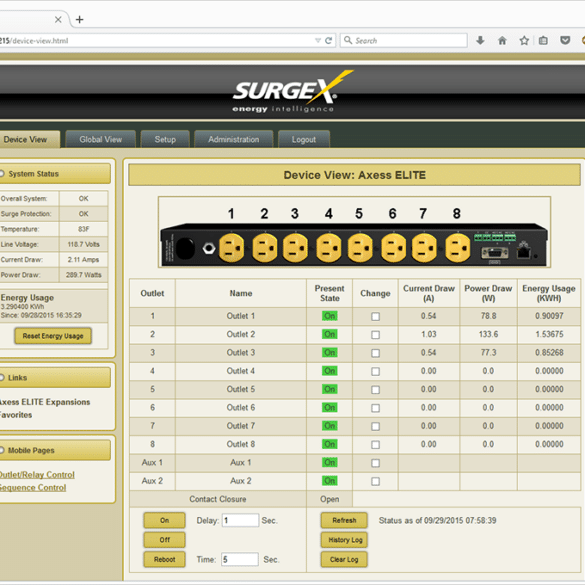Go to the browser home page icon
The height and width of the screenshot is (585, 585).
502,40
